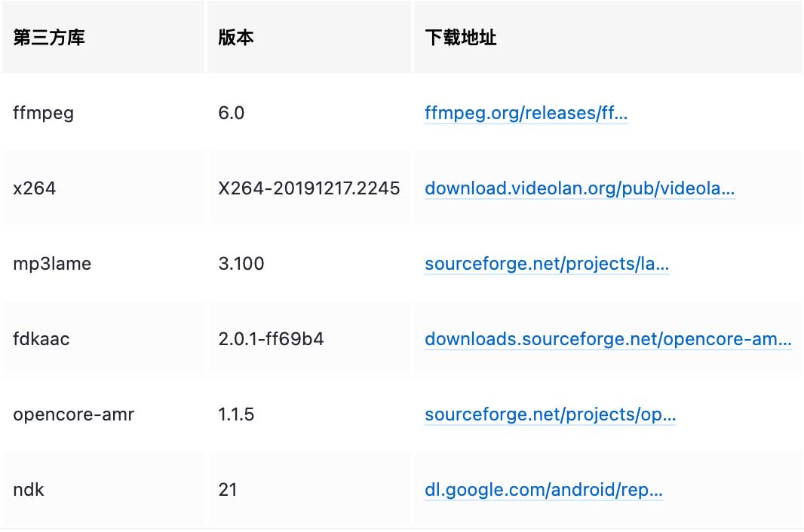Follow the downloads.sourceforge.net fdkaac link
Viewport: 804px width, 532px height.
[608, 340]
